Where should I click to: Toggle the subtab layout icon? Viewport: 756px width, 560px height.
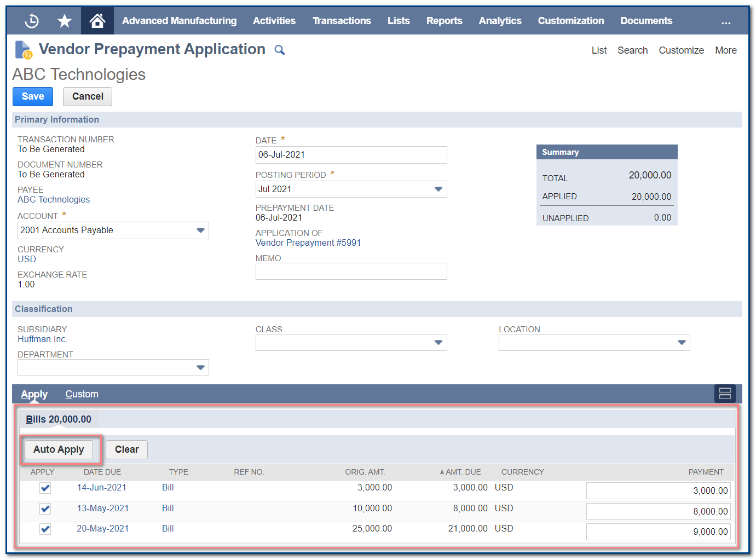pyautogui.click(x=725, y=394)
